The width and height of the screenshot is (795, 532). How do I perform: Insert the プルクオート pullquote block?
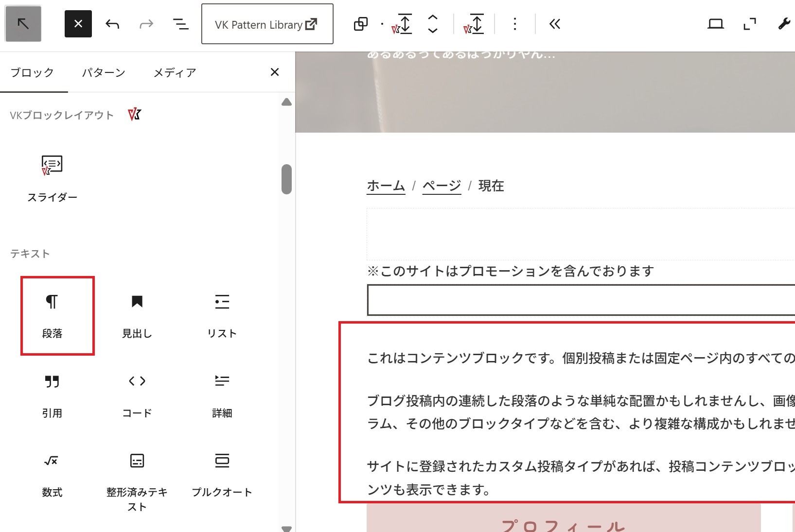(x=222, y=475)
